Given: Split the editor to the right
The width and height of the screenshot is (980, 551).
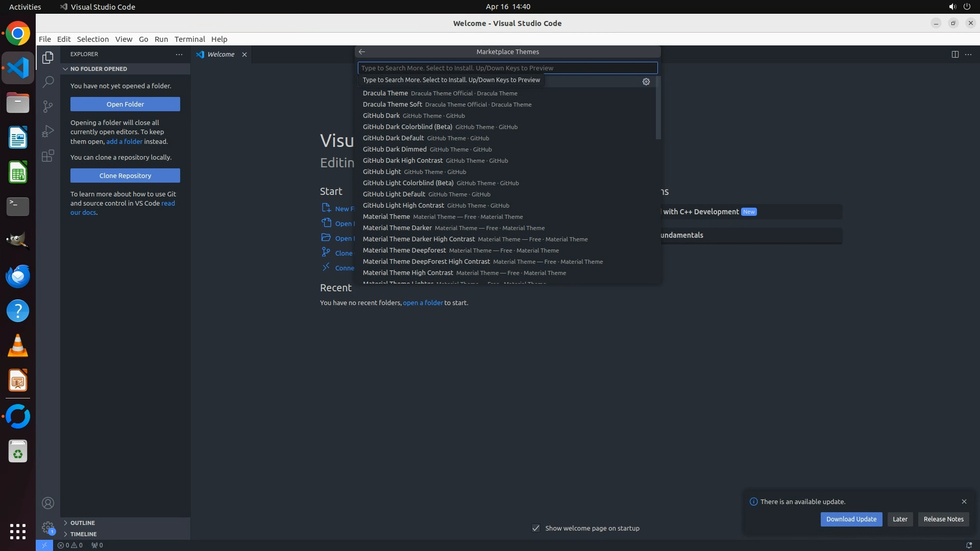Looking at the screenshot, I should coord(954,54).
